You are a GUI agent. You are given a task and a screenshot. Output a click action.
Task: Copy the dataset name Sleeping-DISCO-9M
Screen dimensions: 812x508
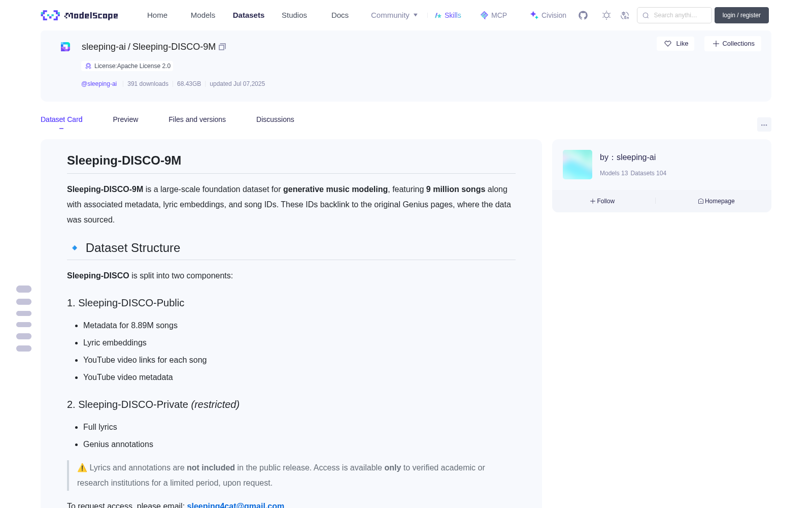point(222,47)
